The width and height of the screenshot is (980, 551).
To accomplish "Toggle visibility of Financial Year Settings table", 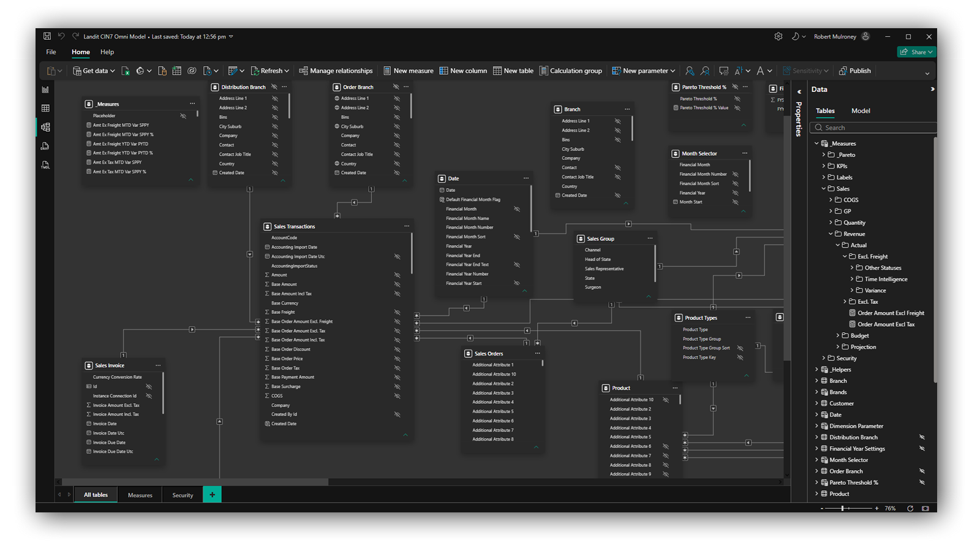I will point(922,449).
